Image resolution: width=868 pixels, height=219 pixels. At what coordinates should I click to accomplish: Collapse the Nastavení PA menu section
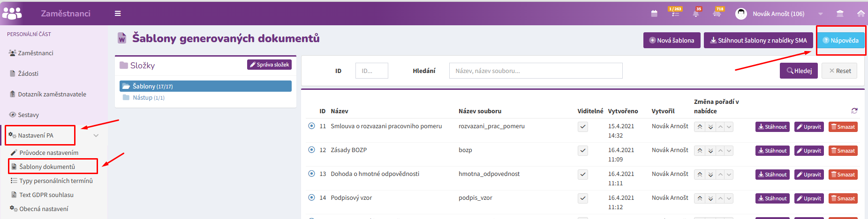pyautogui.click(x=96, y=136)
